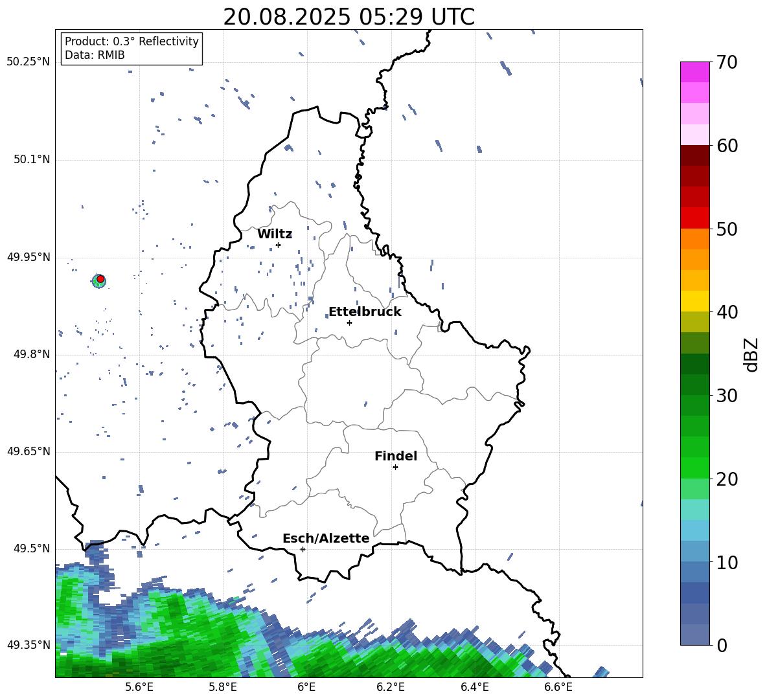This screenshot has width=767, height=700.
Task: Click the 50.25°N latitude label
Action: coord(29,62)
